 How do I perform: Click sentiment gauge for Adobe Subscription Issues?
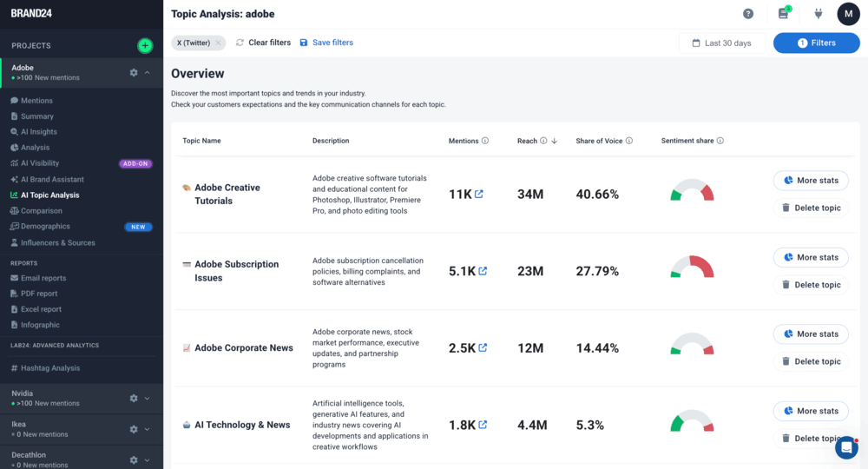tap(692, 267)
